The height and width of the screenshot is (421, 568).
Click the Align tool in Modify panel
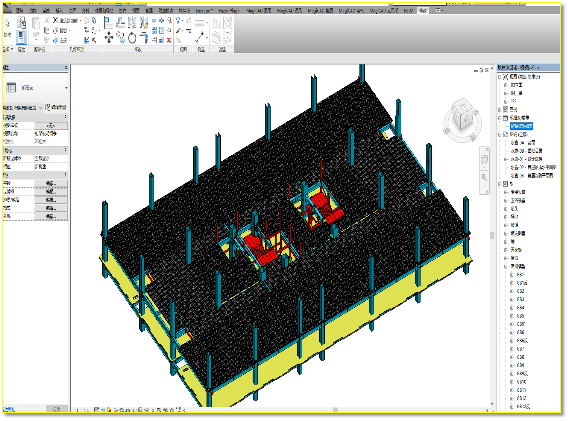(108, 22)
